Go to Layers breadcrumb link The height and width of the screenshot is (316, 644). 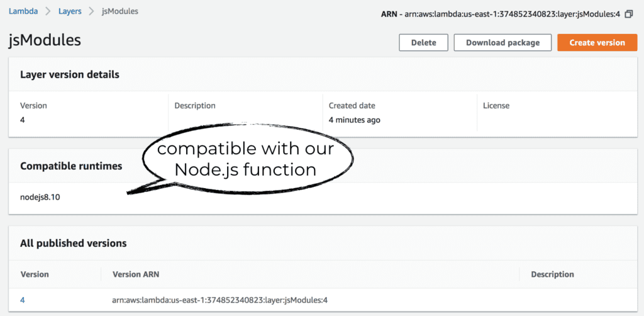(70, 11)
